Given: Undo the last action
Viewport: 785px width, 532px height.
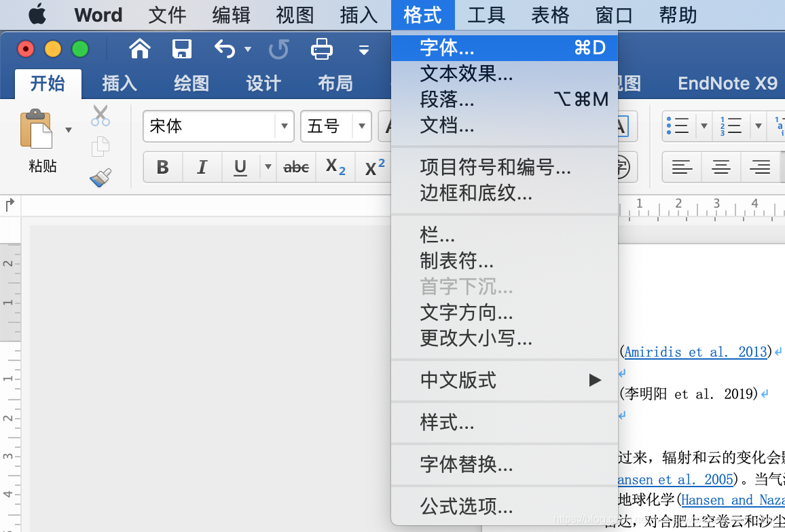Looking at the screenshot, I should (x=224, y=49).
